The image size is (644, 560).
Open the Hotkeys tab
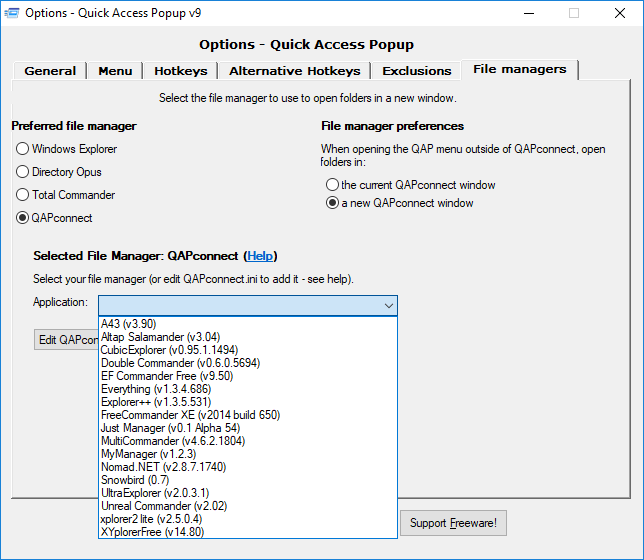[181, 71]
